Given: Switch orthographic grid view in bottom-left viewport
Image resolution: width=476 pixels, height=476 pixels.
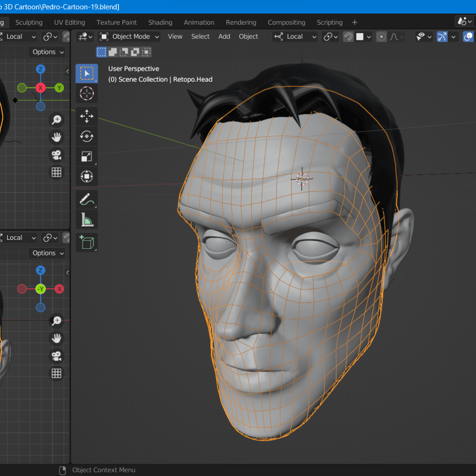Looking at the screenshot, I should [x=56, y=373].
